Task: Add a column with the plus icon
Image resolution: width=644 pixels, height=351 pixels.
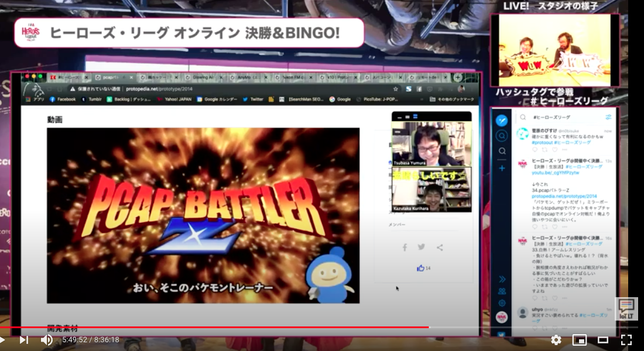Action: [x=502, y=168]
